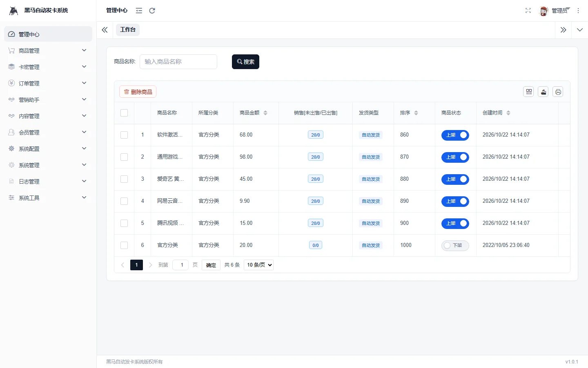Open the 日志管理 sidebar item
The height and width of the screenshot is (368, 588).
(x=48, y=182)
